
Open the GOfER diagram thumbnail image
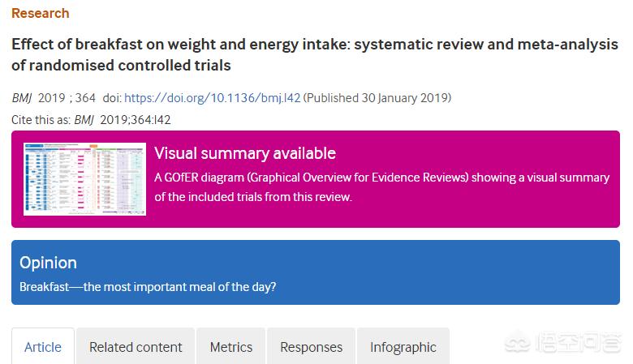coord(84,179)
